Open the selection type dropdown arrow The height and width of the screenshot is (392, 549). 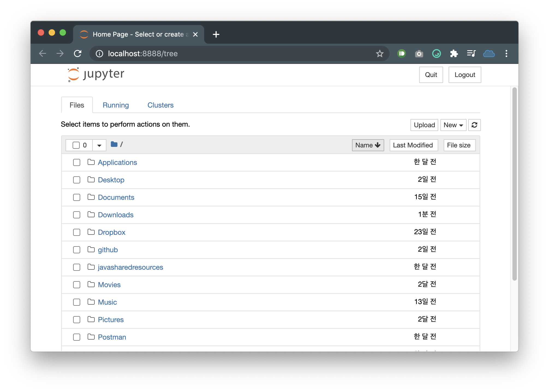pyautogui.click(x=99, y=145)
